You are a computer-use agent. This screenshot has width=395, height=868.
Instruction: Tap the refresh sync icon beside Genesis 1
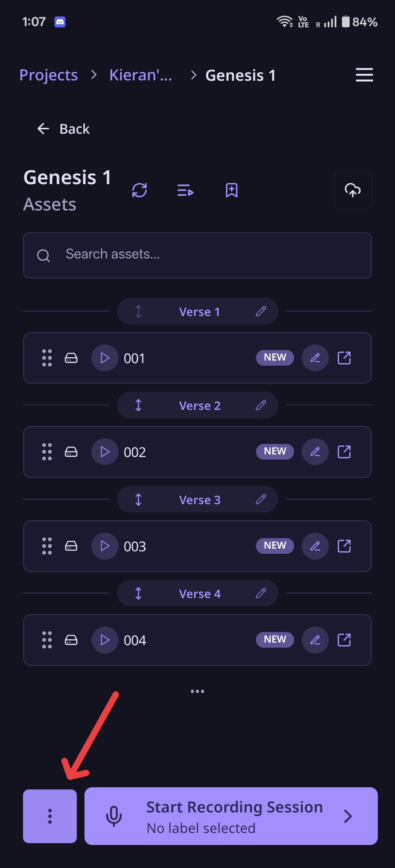(x=139, y=190)
